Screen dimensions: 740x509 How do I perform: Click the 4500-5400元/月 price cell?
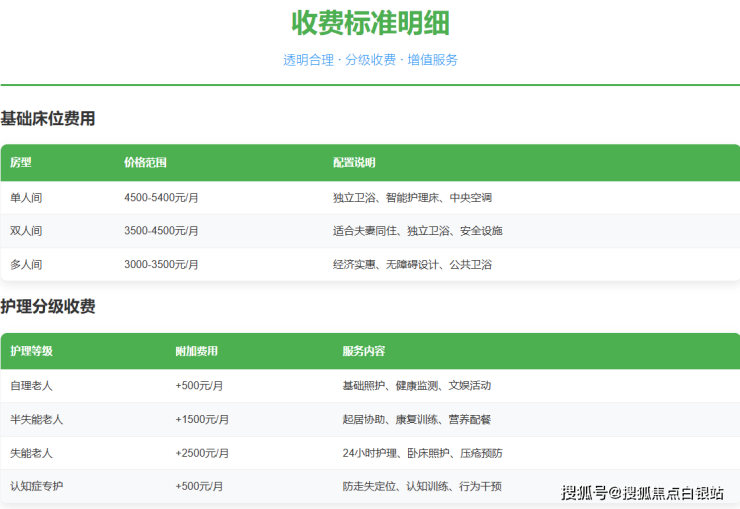[161, 198]
